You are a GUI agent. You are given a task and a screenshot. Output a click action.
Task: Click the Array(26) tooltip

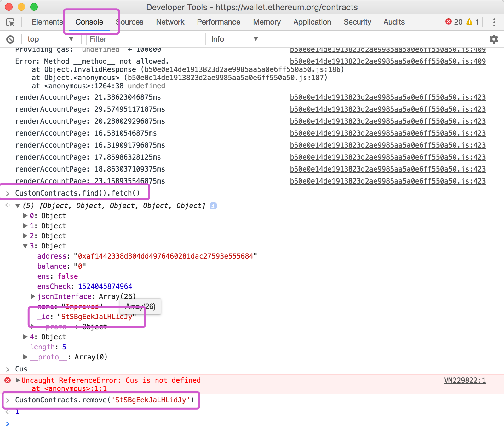140,306
